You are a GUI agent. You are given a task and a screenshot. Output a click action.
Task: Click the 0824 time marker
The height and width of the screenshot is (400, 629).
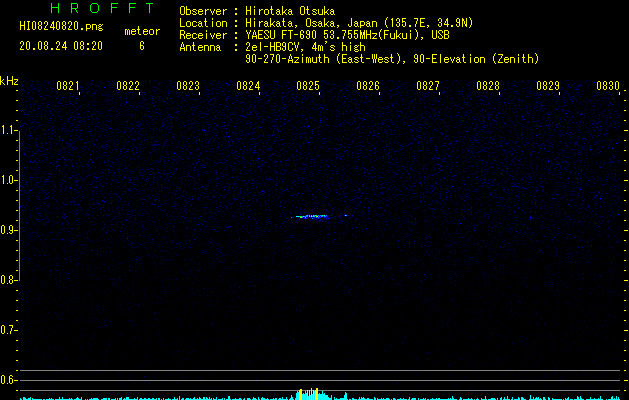[x=248, y=86]
